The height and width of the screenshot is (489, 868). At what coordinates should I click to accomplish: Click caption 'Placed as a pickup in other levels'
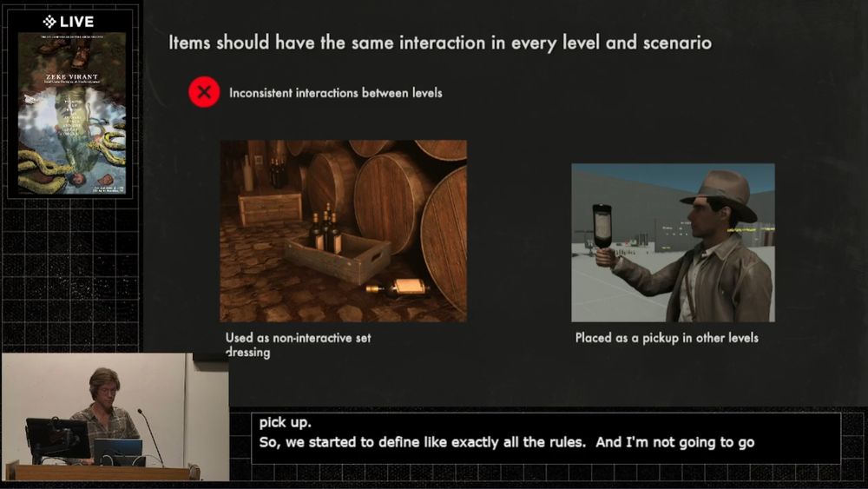(x=667, y=338)
